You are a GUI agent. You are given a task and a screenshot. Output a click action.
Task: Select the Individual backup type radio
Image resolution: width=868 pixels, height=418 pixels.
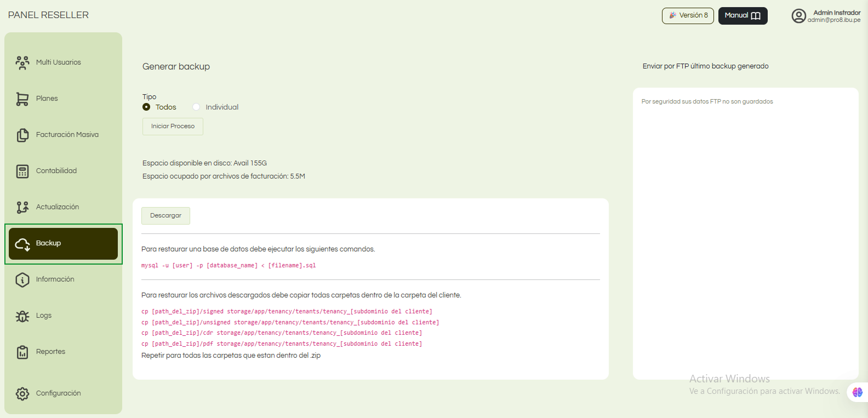point(196,107)
